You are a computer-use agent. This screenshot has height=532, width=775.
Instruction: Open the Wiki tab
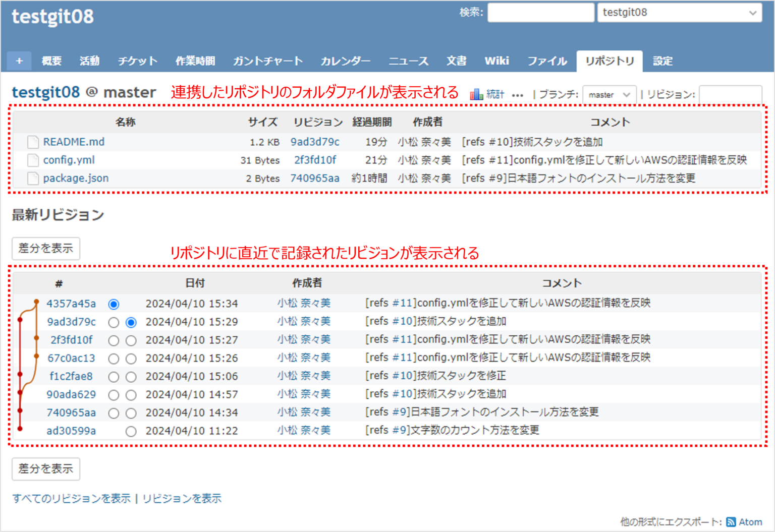pyautogui.click(x=497, y=61)
